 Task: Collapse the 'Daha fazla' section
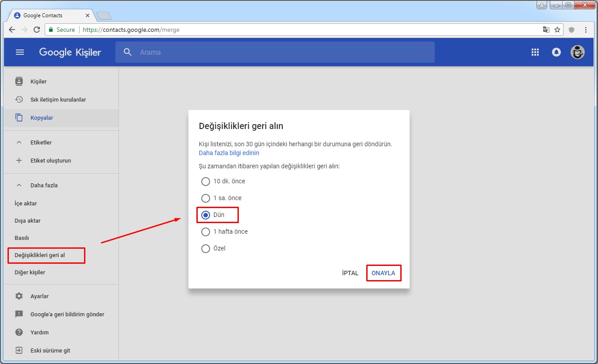tap(19, 185)
